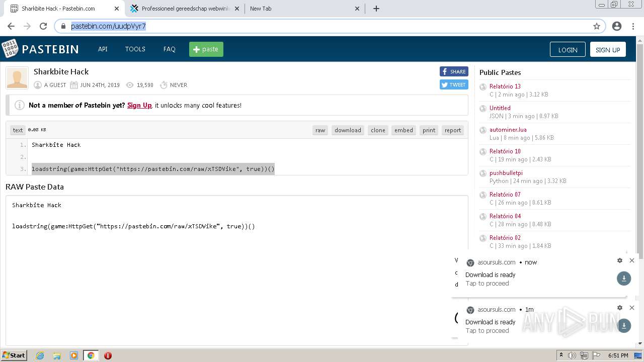Image resolution: width=644 pixels, height=362 pixels.
Task: Click the Pastebin logo icon
Action: coord(10,49)
